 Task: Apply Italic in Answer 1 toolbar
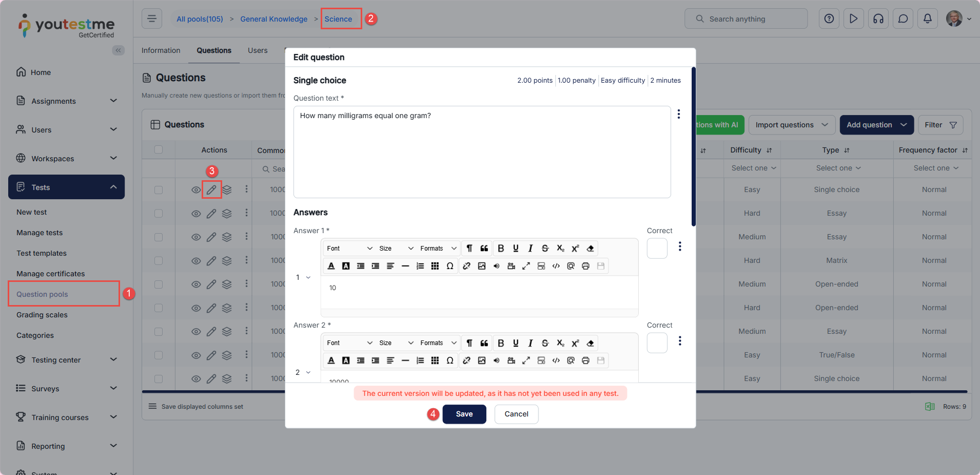pos(531,249)
